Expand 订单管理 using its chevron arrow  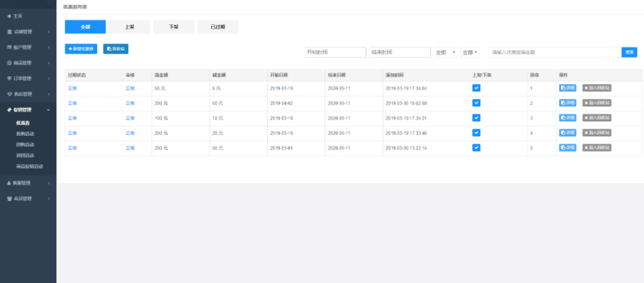(x=49, y=79)
